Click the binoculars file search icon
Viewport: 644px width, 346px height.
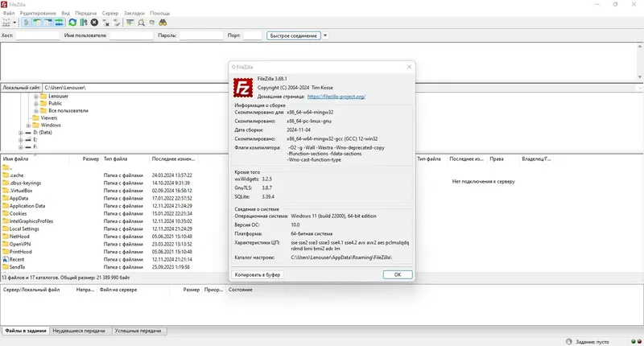[x=163, y=23]
